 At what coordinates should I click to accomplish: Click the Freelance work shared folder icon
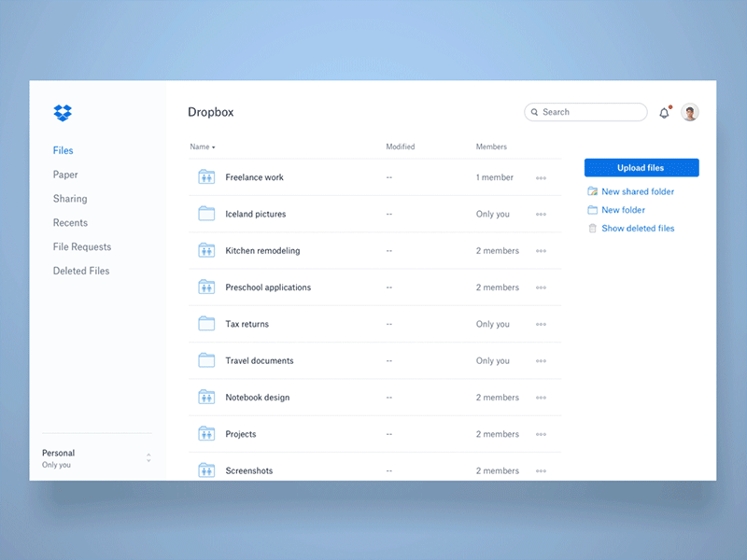coord(206,177)
